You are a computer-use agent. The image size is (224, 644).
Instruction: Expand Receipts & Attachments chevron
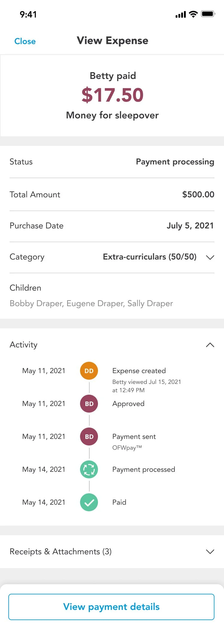coord(210,552)
